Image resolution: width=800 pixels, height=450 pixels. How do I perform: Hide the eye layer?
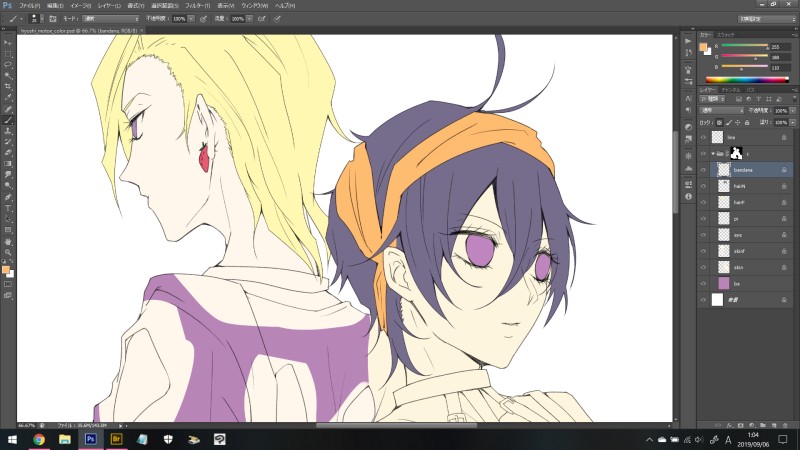pos(703,235)
